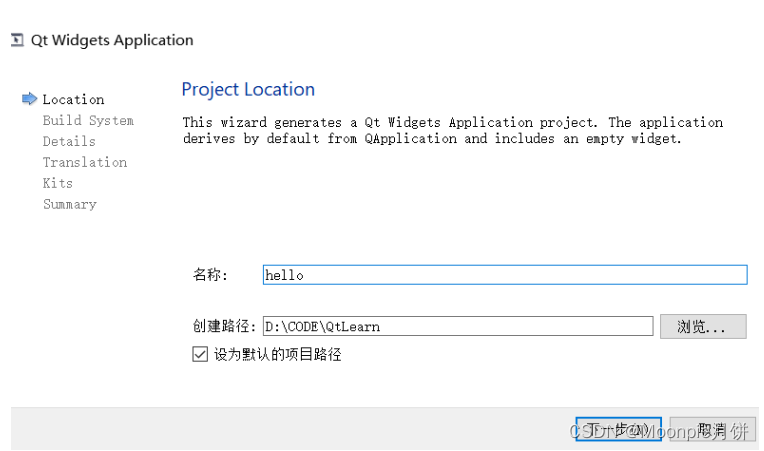The height and width of the screenshot is (451, 764).
Task: Click the 名称: label
Action: [x=210, y=275]
